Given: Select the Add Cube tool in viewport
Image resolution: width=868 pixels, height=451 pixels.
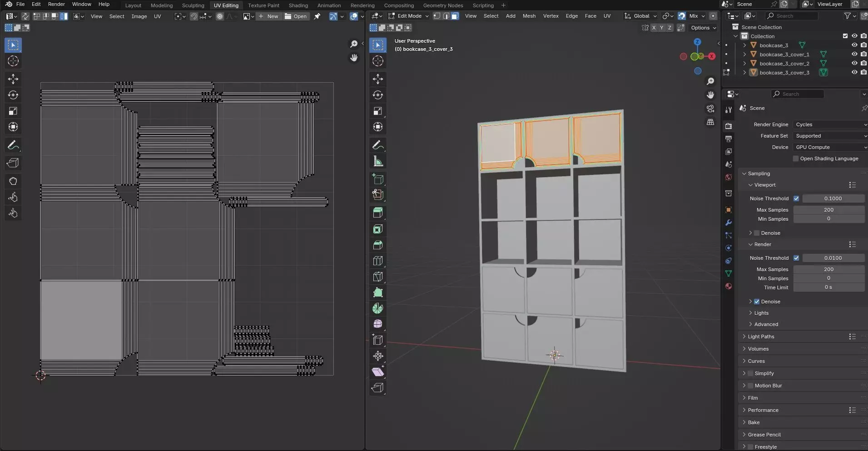Looking at the screenshot, I should click(378, 178).
